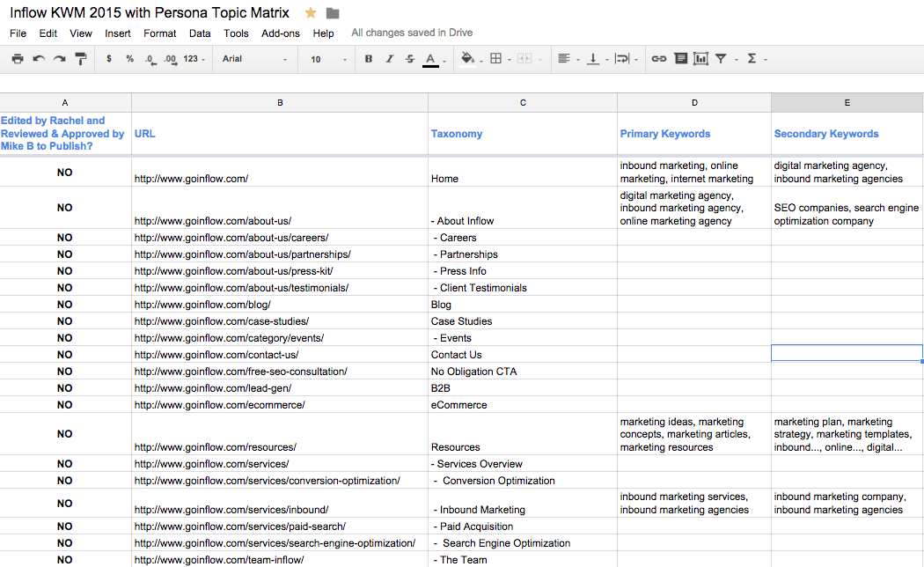Open the Add-ons menu

[280, 33]
